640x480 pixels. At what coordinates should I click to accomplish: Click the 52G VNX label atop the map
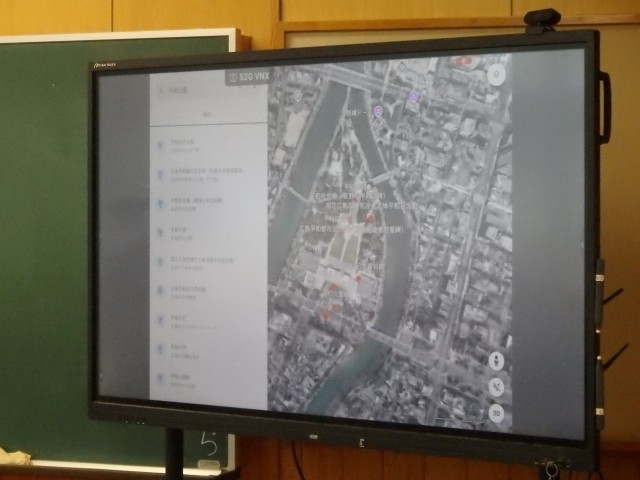(247, 76)
